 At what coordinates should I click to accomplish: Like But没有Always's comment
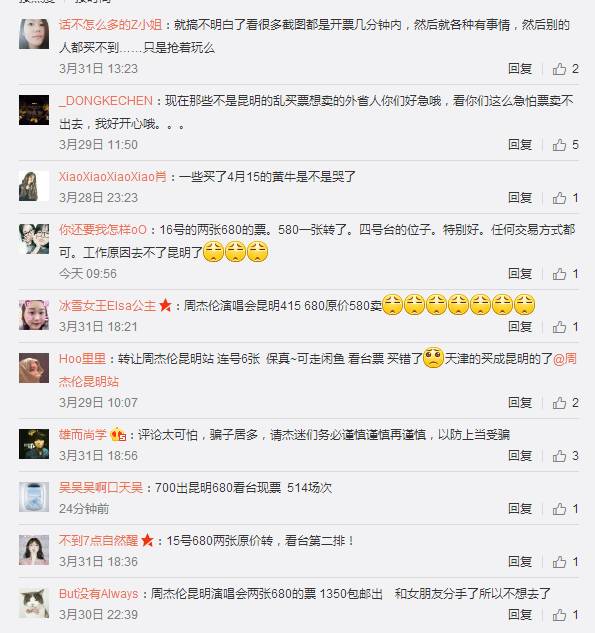click(x=565, y=614)
